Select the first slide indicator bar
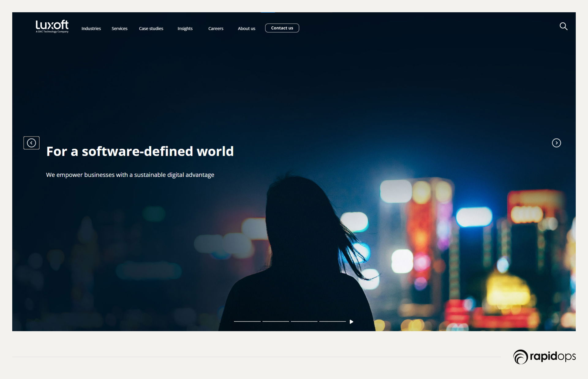Viewport: 588px width, 379px height. pyautogui.click(x=247, y=321)
